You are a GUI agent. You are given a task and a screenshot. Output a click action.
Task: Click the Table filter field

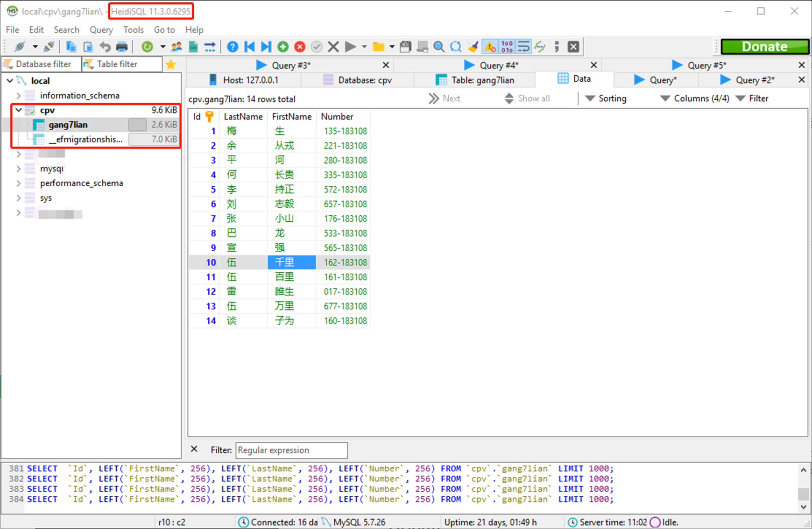coord(122,64)
